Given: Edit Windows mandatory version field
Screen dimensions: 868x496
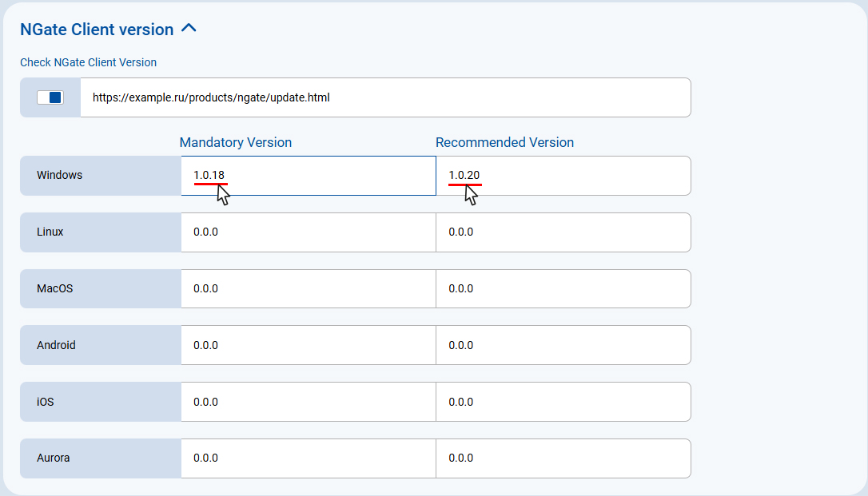Looking at the screenshot, I should (308, 175).
